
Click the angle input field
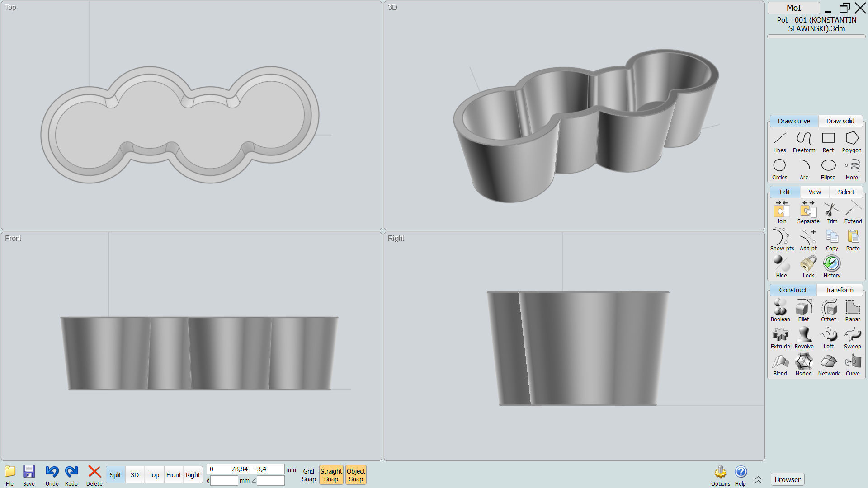271,481
